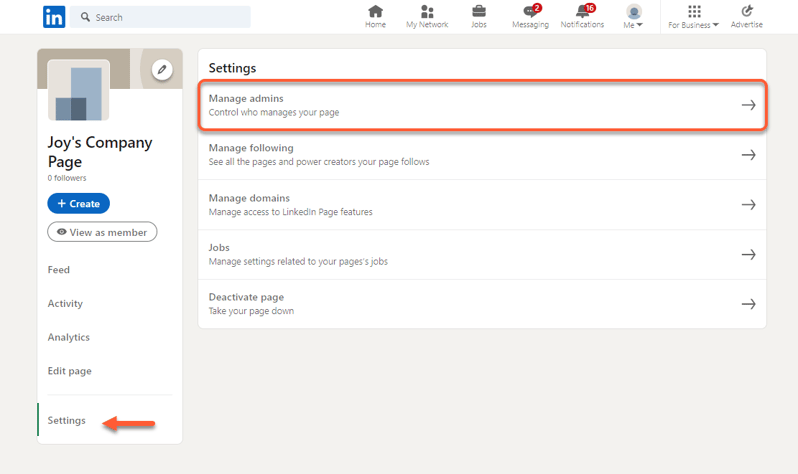Click arrow next to Manage following
The width and height of the screenshot is (798, 474).
tap(747, 155)
